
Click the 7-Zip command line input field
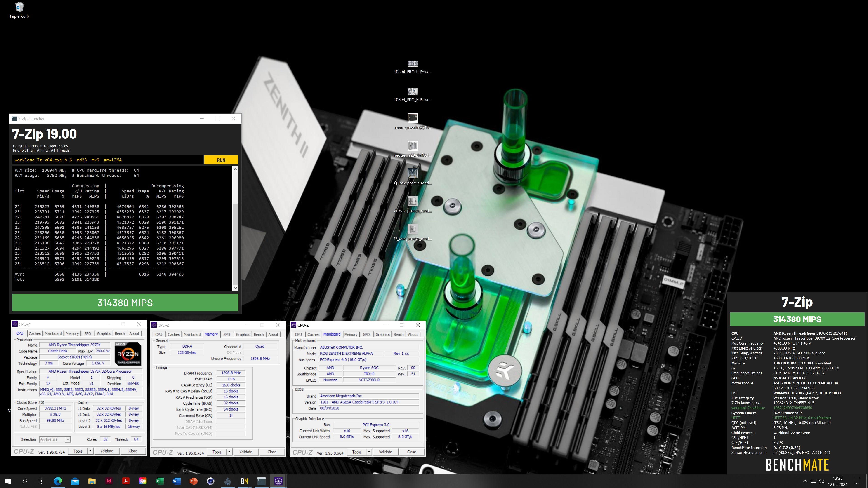click(x=108, y=160)
